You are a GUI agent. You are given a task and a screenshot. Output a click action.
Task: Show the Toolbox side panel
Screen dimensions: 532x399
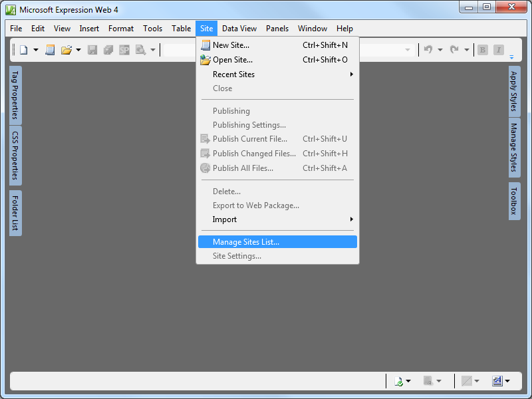[514, 201]
